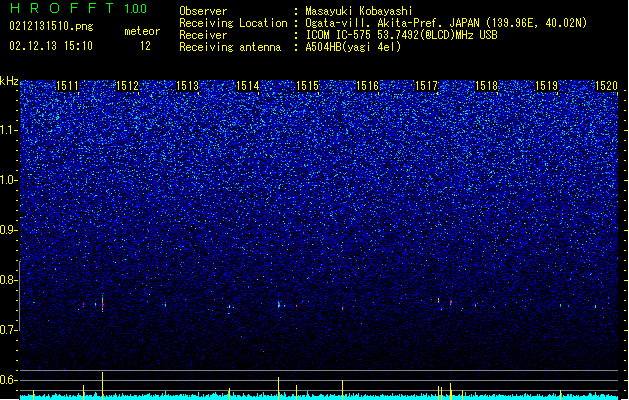Viewport: 629px width, 400px height.
Task: Click the 0.6 kHz axis label
Action: tap(9, 380)
